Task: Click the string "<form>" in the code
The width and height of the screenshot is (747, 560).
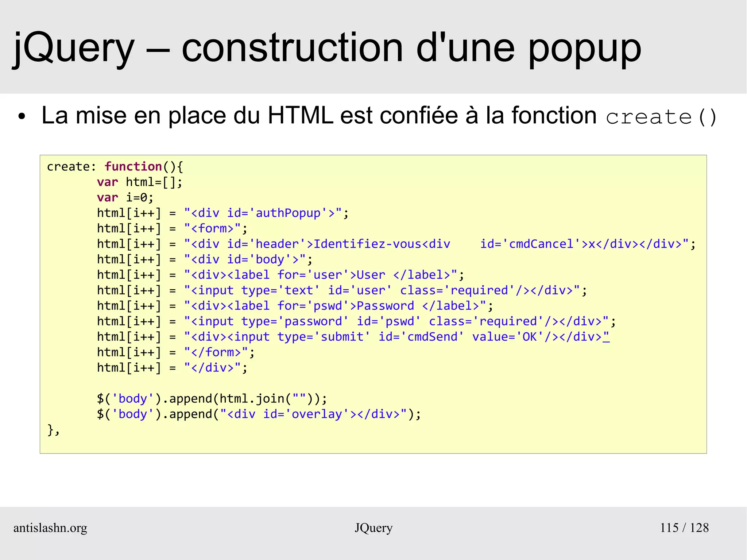Action: click(x=212, y=229)
